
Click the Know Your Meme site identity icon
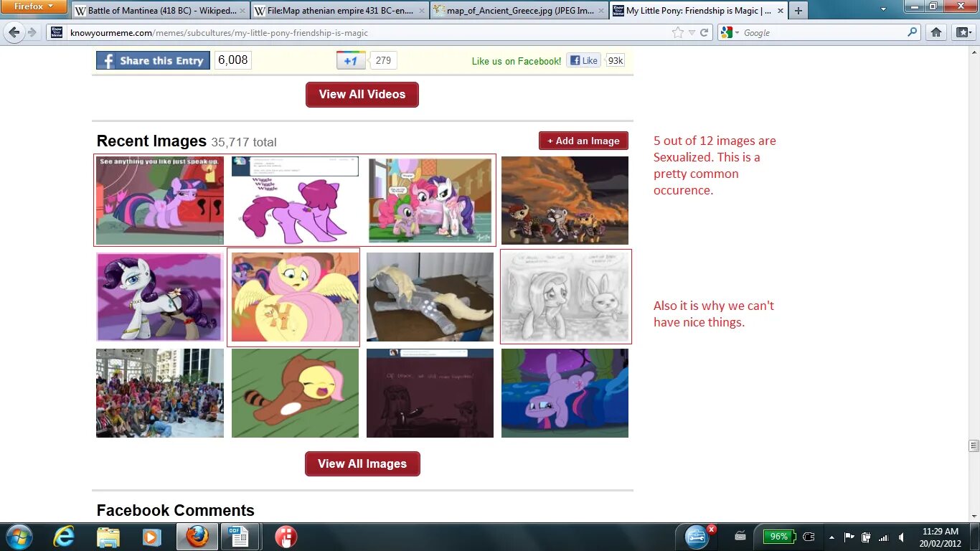(x=57, y=32)
